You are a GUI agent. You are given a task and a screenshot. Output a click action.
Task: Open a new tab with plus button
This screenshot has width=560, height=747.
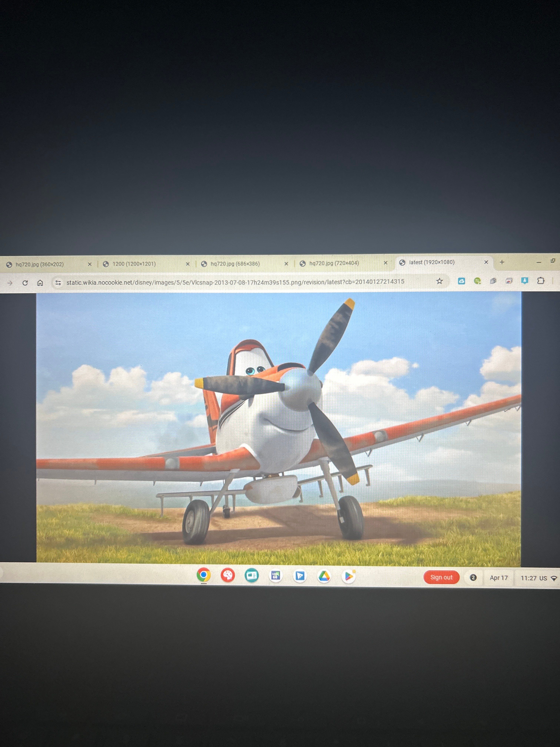click(502, 262)
